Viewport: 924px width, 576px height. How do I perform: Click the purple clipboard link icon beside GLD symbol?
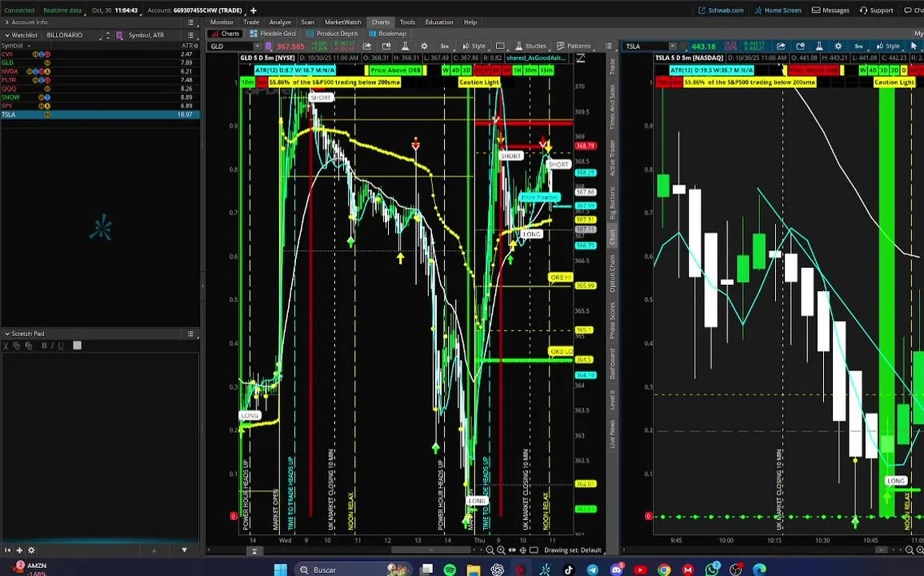pos(269,46)
